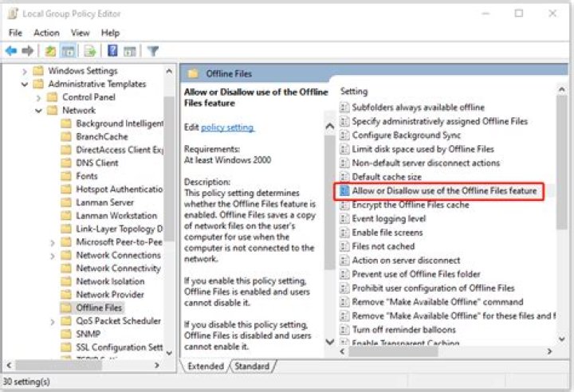Expand the Network Connections node
The height and width of the screenshot is (392, 574).
(53, 256)
